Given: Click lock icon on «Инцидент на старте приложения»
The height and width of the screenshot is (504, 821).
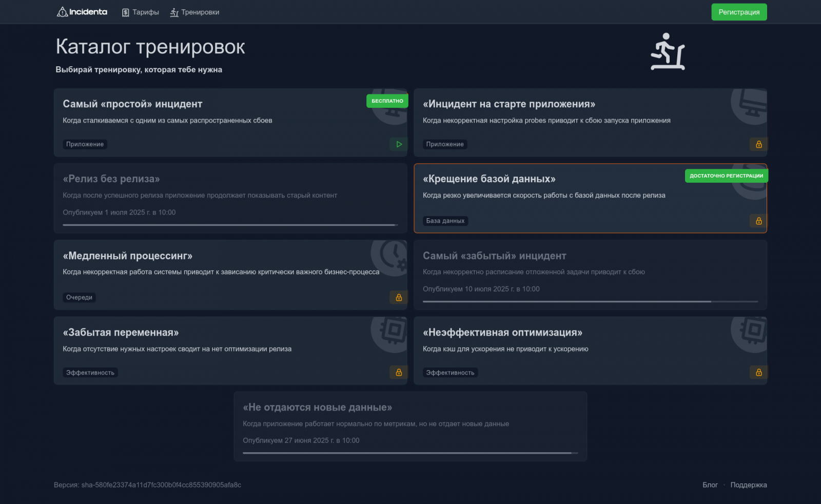Looking at the screenshot, I should coord(758,144).
